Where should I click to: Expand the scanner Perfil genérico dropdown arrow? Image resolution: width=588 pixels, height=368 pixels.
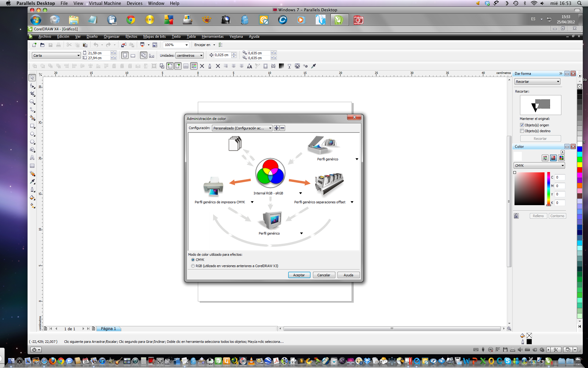(x=357, y=159)
